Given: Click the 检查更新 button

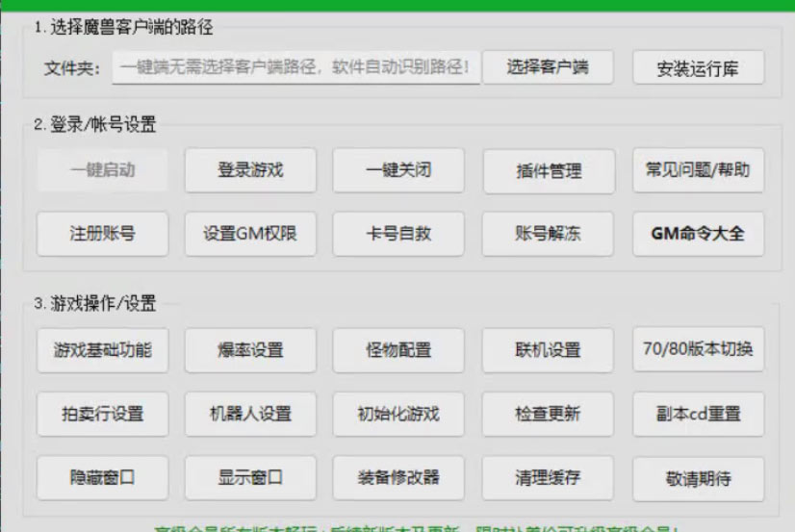Looking at the screenshot, I should tap(548, 414).
